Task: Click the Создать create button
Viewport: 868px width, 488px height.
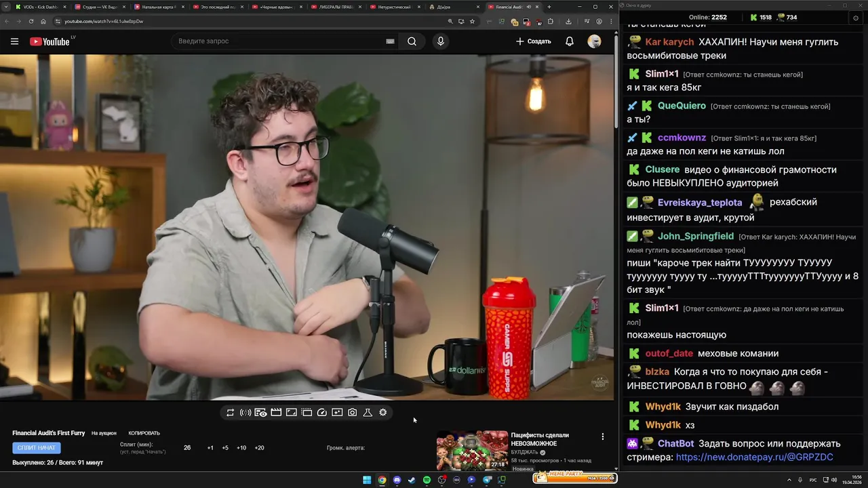Action: coord(533,41)
